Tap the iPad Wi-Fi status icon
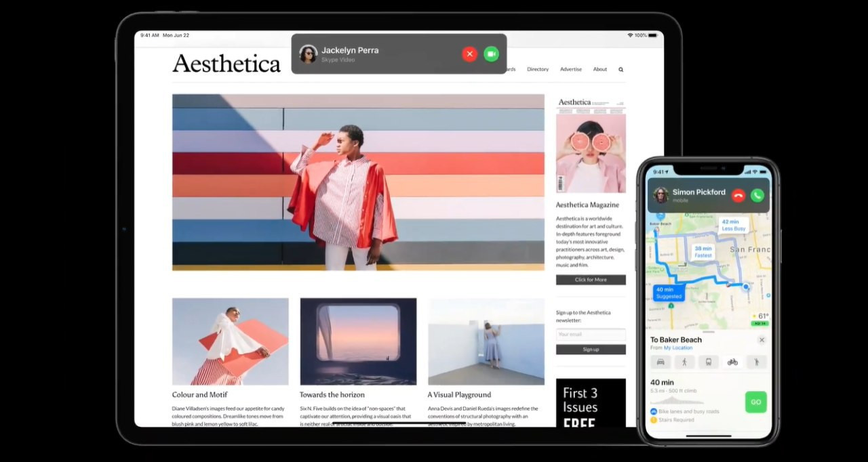This screenshot has width=868, height=462. [630, 35]
